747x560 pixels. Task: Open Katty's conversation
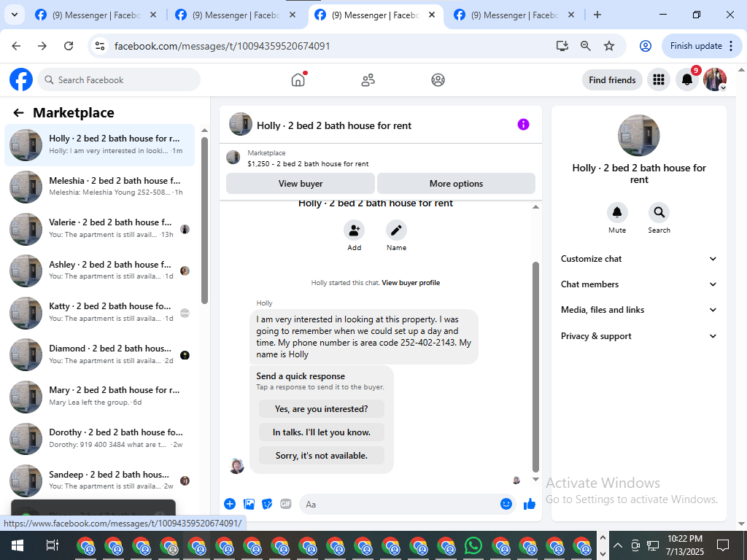tap(99, 312)
